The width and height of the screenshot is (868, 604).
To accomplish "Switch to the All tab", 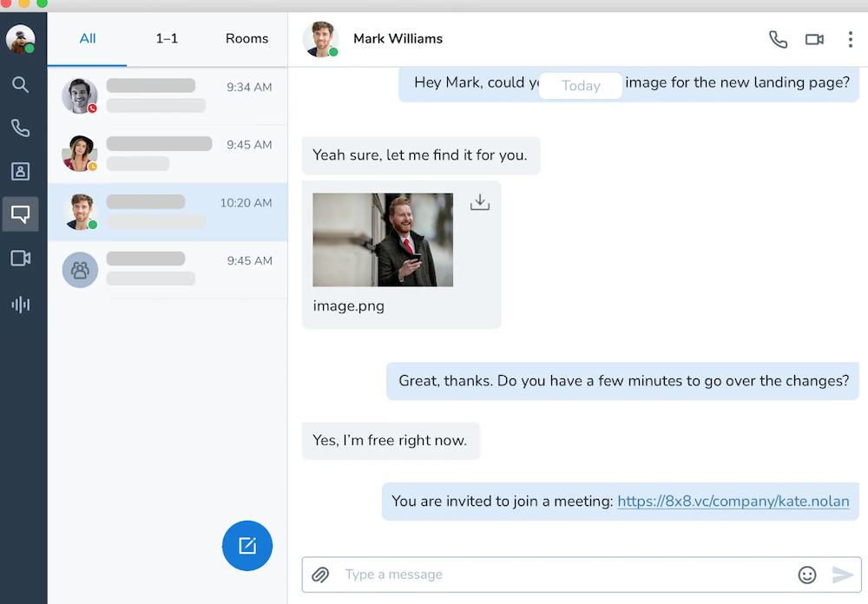I will (88, 39).
